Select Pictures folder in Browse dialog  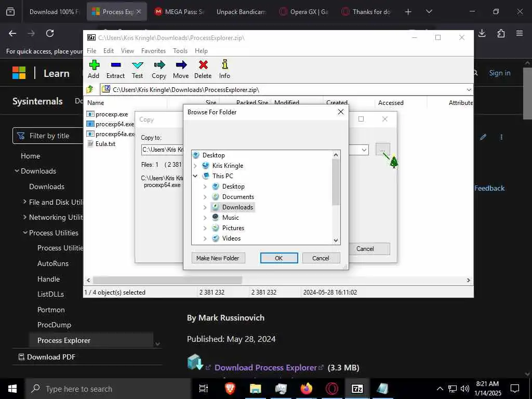coord(233,228)
